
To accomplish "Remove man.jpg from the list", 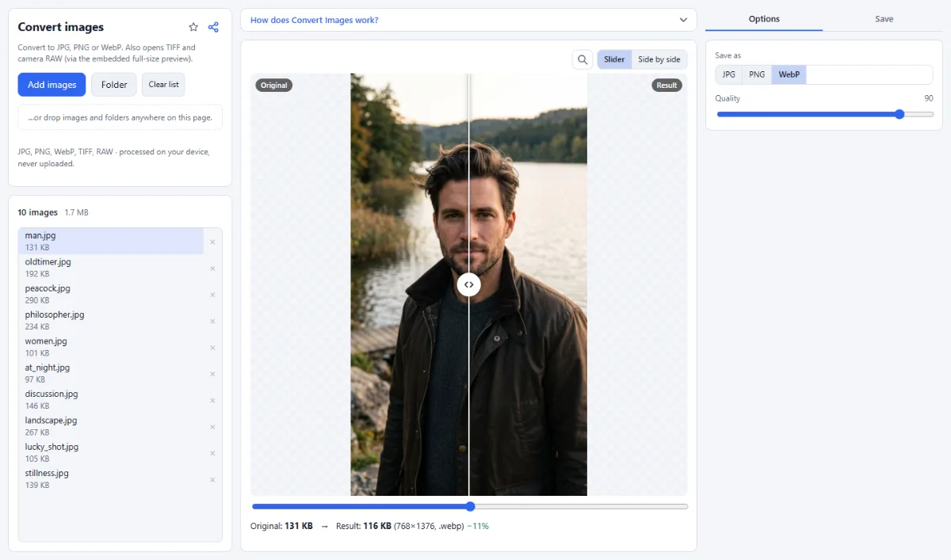I will pyautogui.click(x=212, y=242).
